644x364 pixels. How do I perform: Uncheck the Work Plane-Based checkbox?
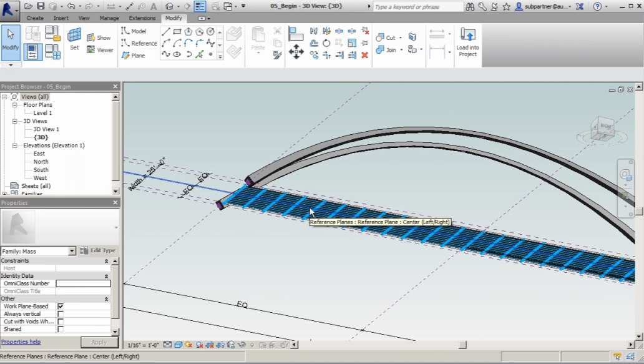click(61, 307)
